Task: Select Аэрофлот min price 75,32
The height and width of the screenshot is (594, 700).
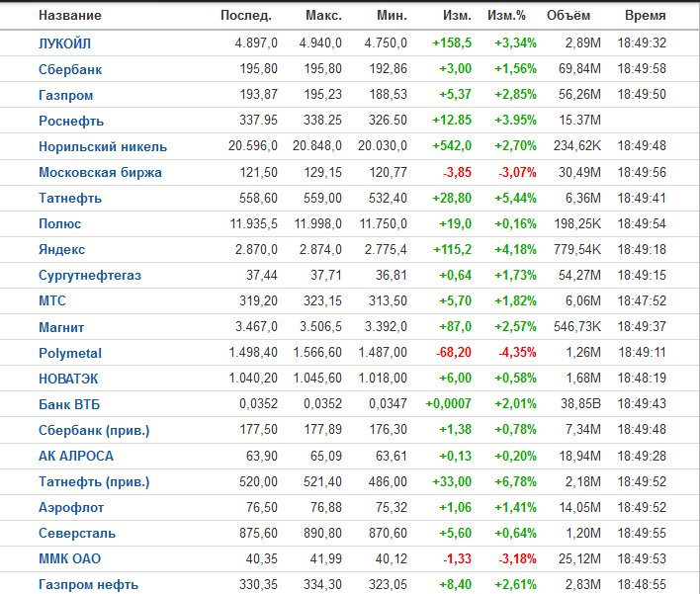Action: click(392, 507)
